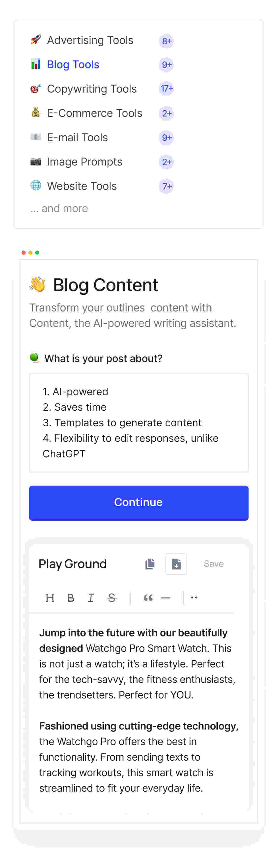Enable strikethrough formatting
The image size is (277, 868).
pos(111,597)
